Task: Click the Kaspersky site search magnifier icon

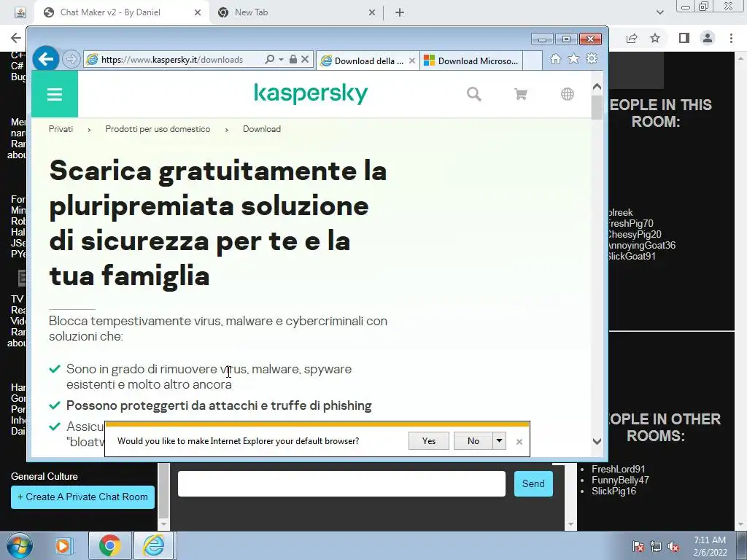Action: [473, 94]
